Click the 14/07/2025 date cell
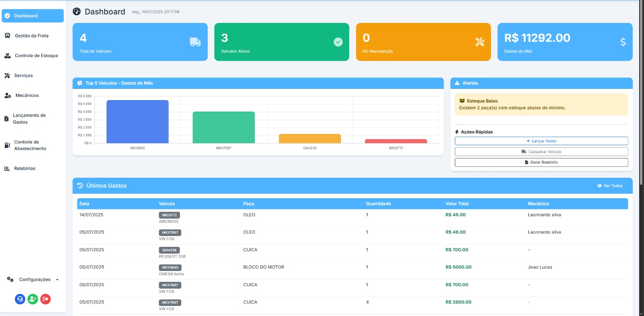 [91, 215]
